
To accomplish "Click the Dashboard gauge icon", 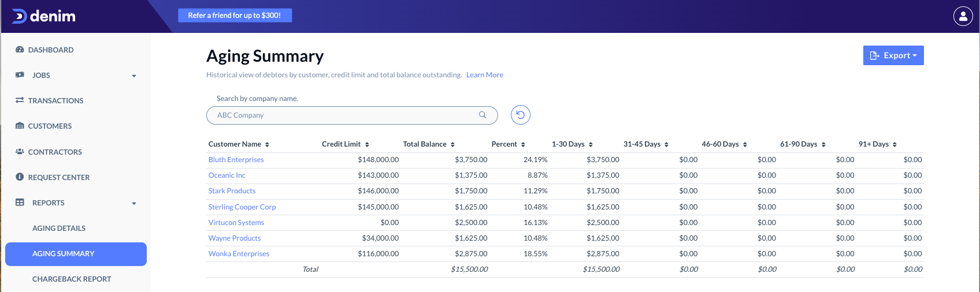I will click(x=20, y=50).
